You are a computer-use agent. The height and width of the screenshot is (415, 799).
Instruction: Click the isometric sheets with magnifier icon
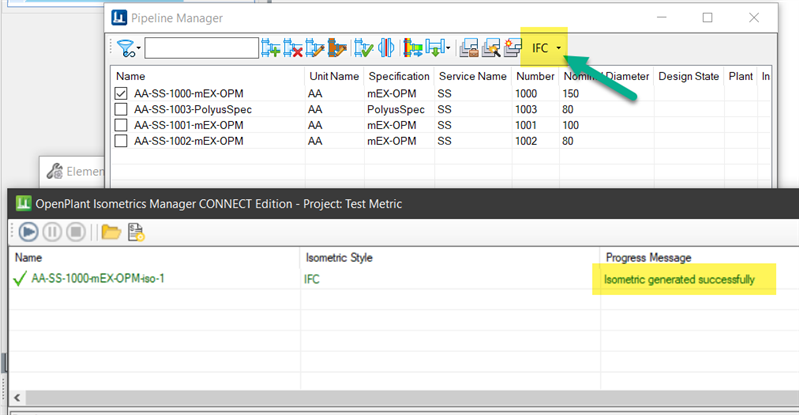point(491,48)
